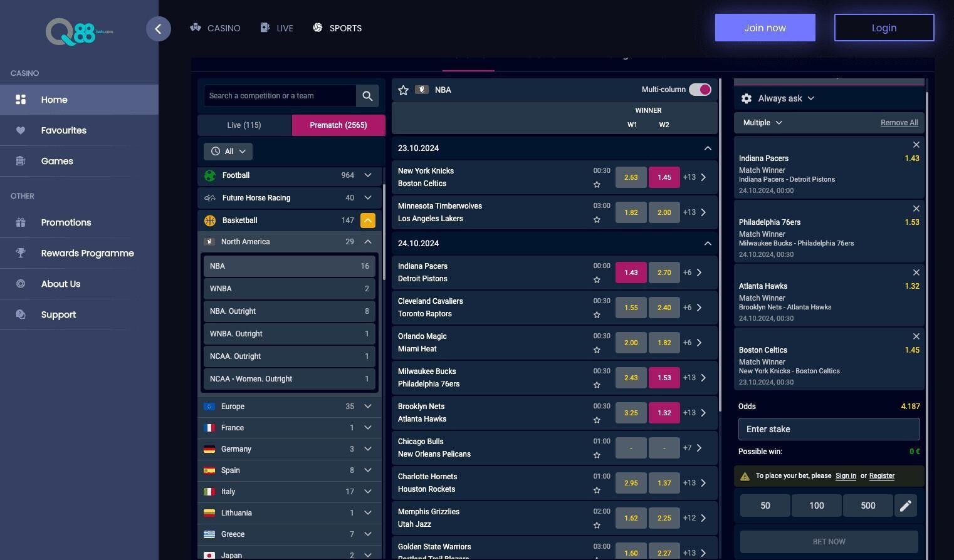The image size is (954, 560).
Task: Remove Philadelphia 76ers bet from slip
Action: click(x=916, y=209)
